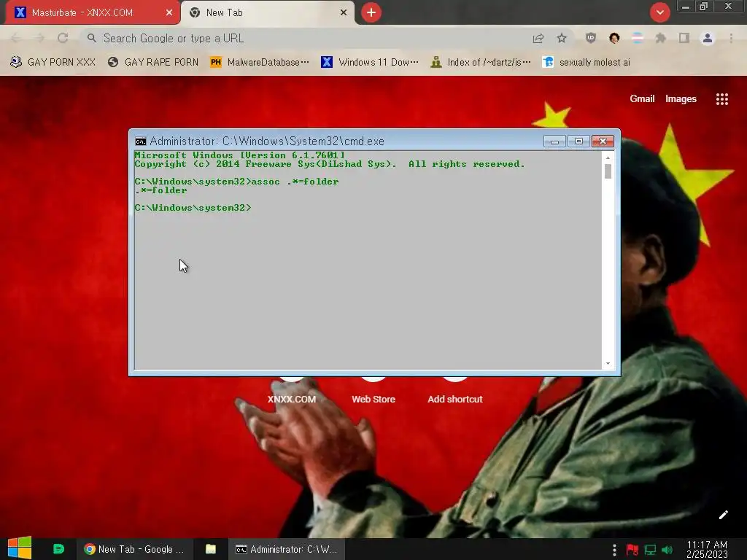
Task: Click the cmd scrollbar up arrow
Action: (608, 157)
